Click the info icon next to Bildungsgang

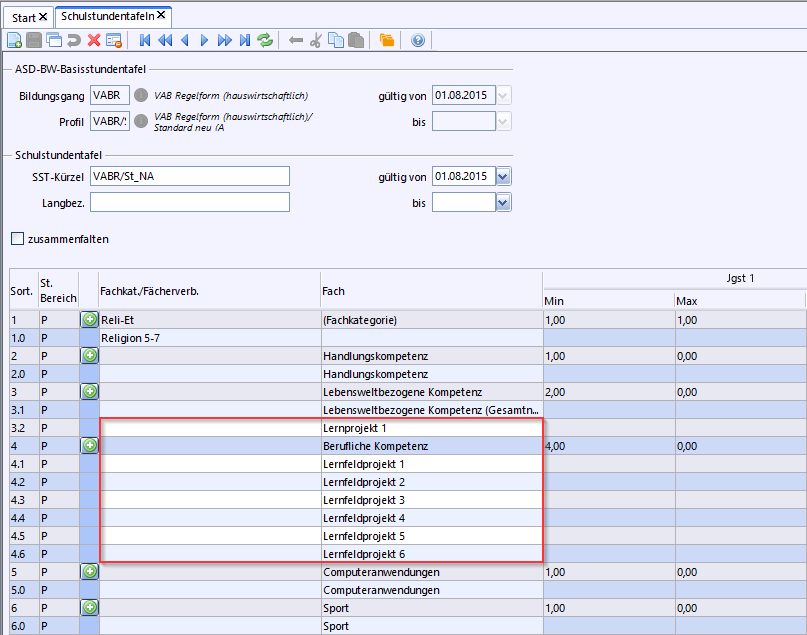tap(141, 96)
